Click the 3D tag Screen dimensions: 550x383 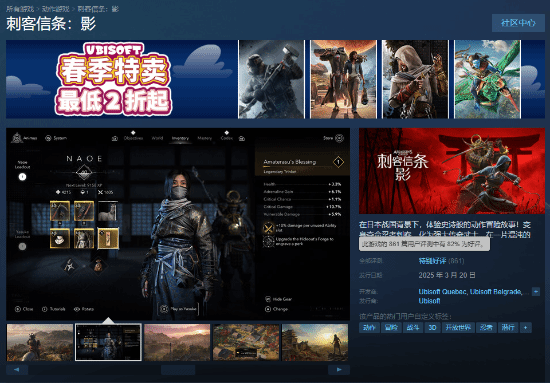click(432, 328)
